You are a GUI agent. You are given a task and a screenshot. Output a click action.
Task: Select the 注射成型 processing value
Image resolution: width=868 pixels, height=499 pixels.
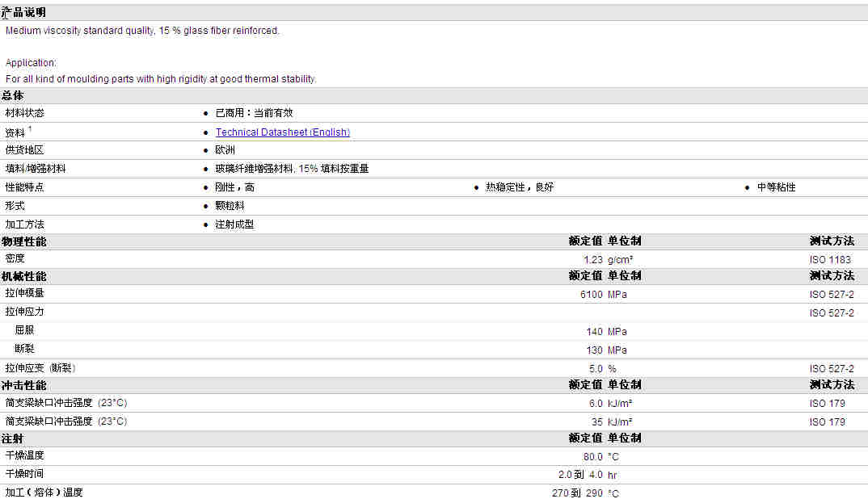point(234,224)
